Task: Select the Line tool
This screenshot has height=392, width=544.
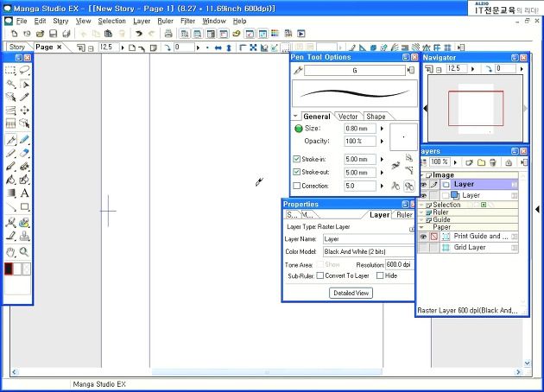Action: coord(10,206)
